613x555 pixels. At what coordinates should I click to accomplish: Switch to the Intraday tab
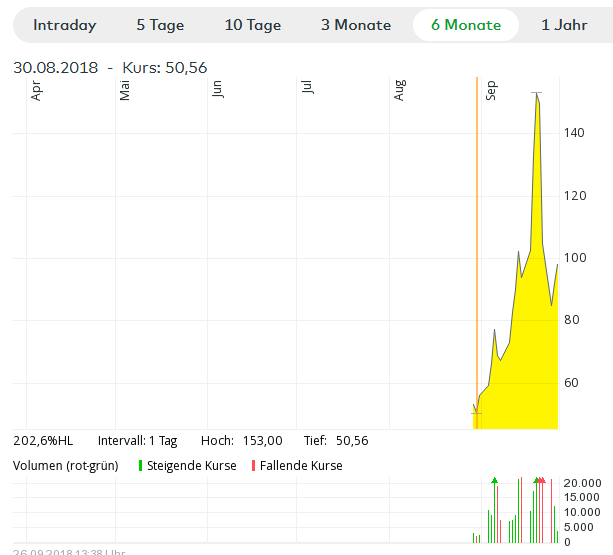click(x=65, y=25)
